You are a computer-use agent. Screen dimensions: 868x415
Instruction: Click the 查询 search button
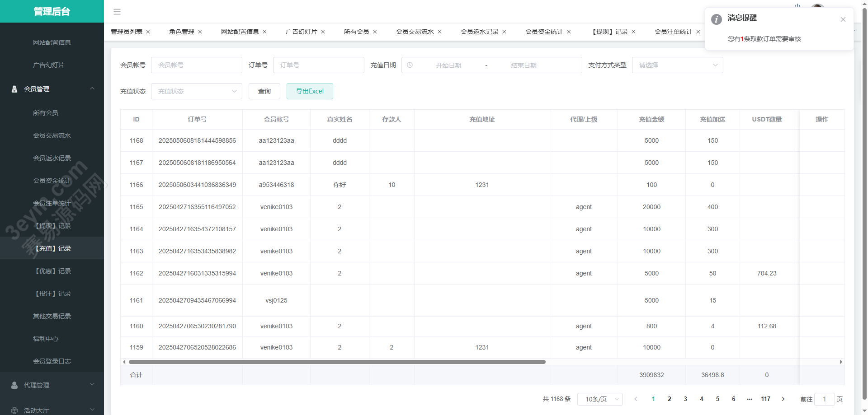pyautogui.click(x=264, y=91)
